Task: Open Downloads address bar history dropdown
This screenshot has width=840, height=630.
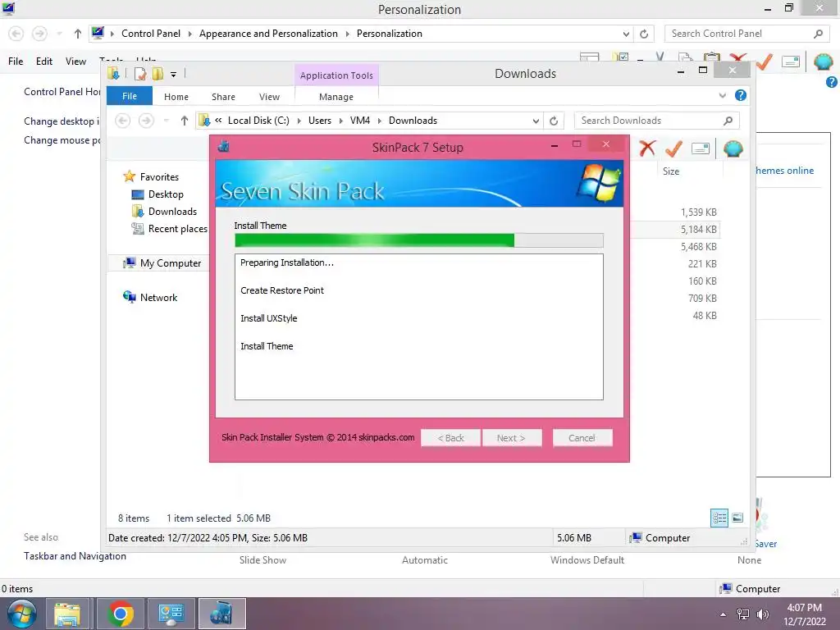Action: tap(535, 121)
